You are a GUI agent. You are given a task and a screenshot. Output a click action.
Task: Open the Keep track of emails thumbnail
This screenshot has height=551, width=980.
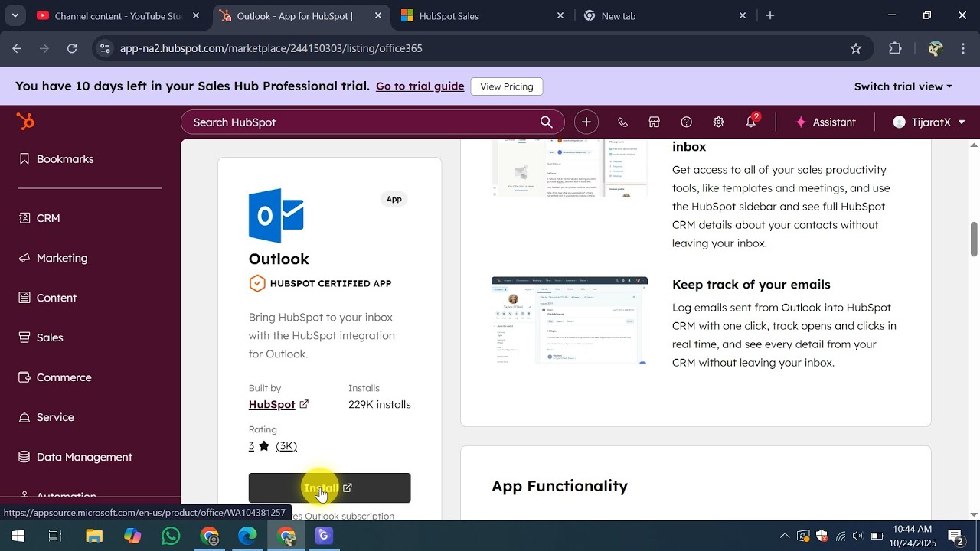[570, 321]
